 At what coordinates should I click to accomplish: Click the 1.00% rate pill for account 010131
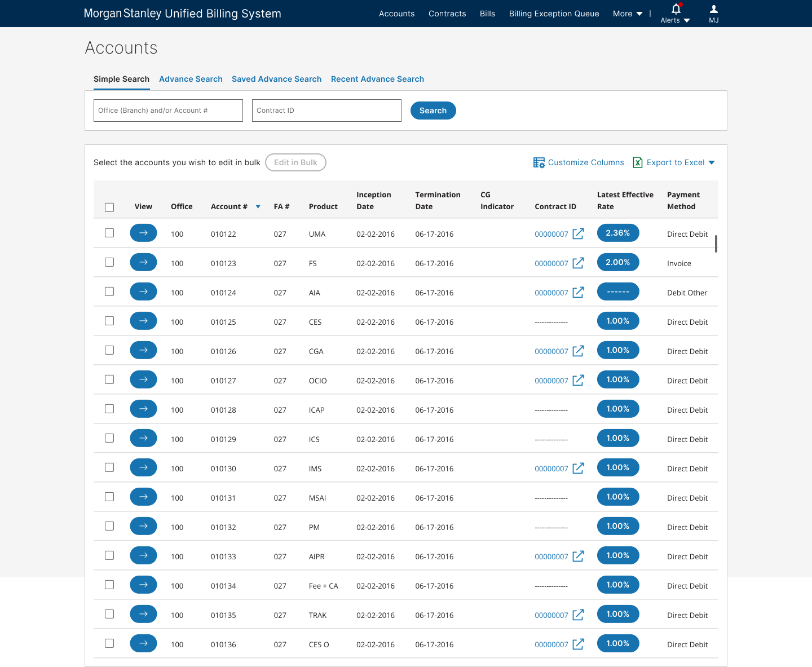pyautogui.click(x=618, y=497)
